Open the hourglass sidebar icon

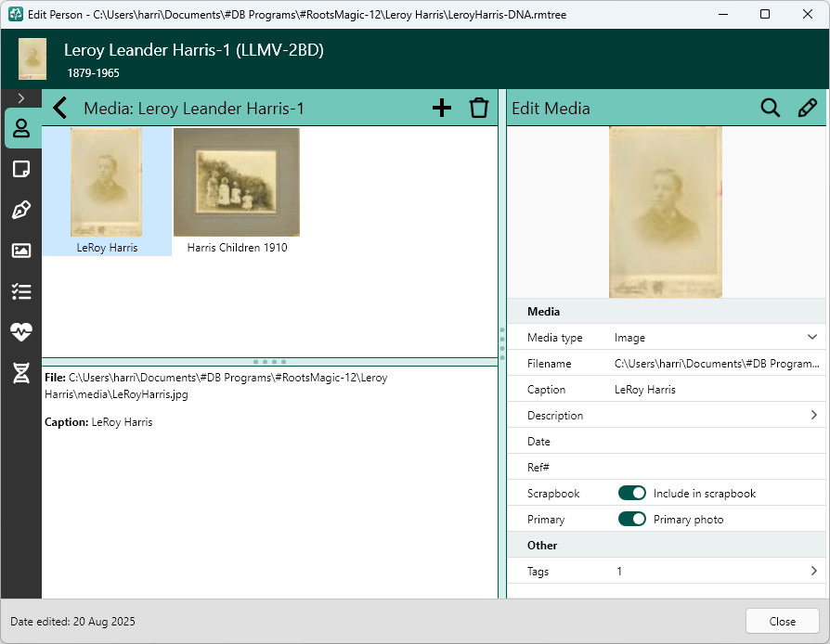point(21,373)
